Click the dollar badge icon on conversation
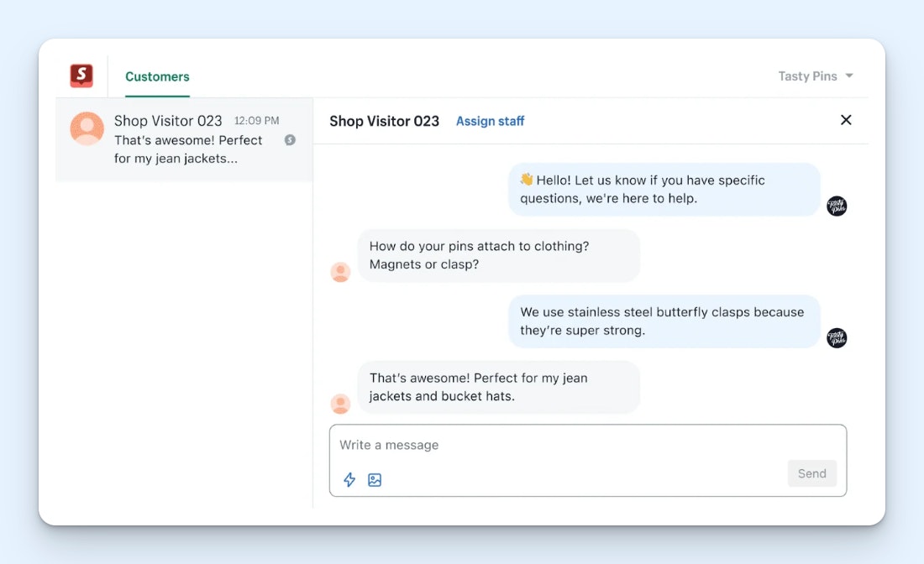Image resolution: width=924 pixels, height=564 pixels. pyautogui.click(x=290, y=140)
